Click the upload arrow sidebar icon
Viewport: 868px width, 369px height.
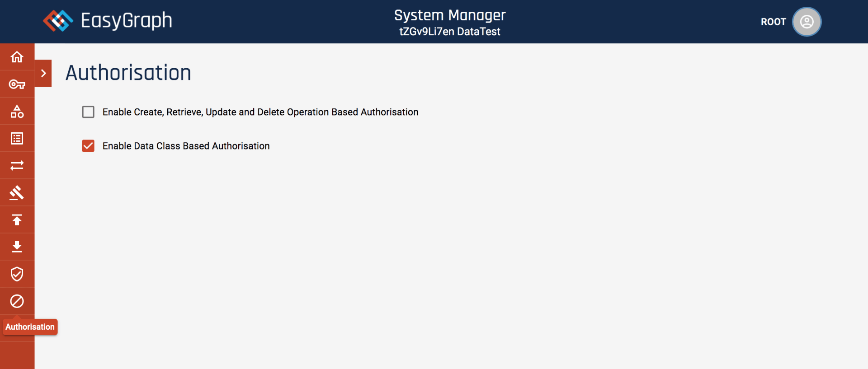click(x=17, y=220)
